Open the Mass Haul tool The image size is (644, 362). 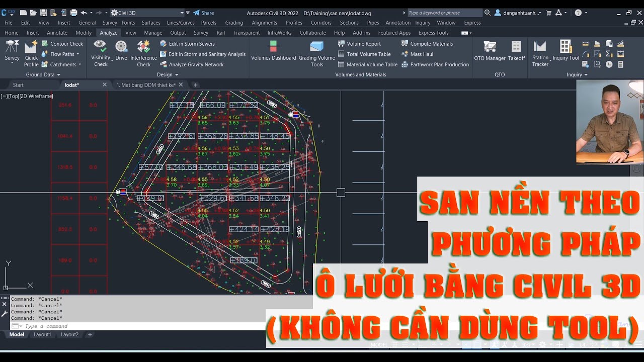tap(417, 54)
